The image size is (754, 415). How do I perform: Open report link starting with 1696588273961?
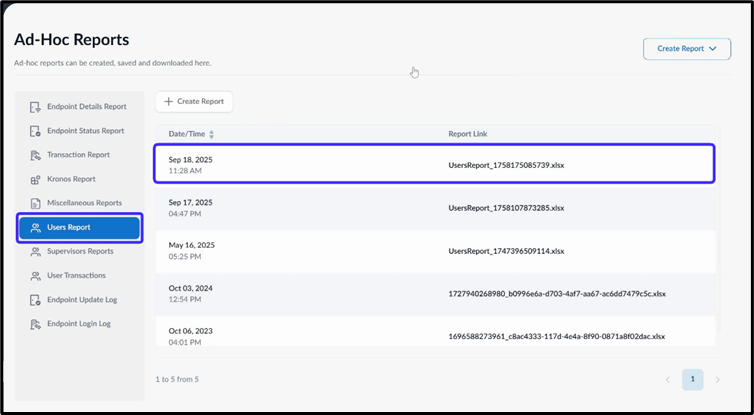556,337
